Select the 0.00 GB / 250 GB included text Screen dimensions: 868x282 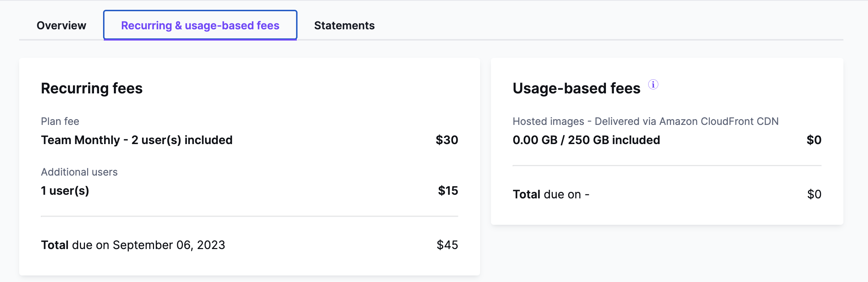coord(586,140)
